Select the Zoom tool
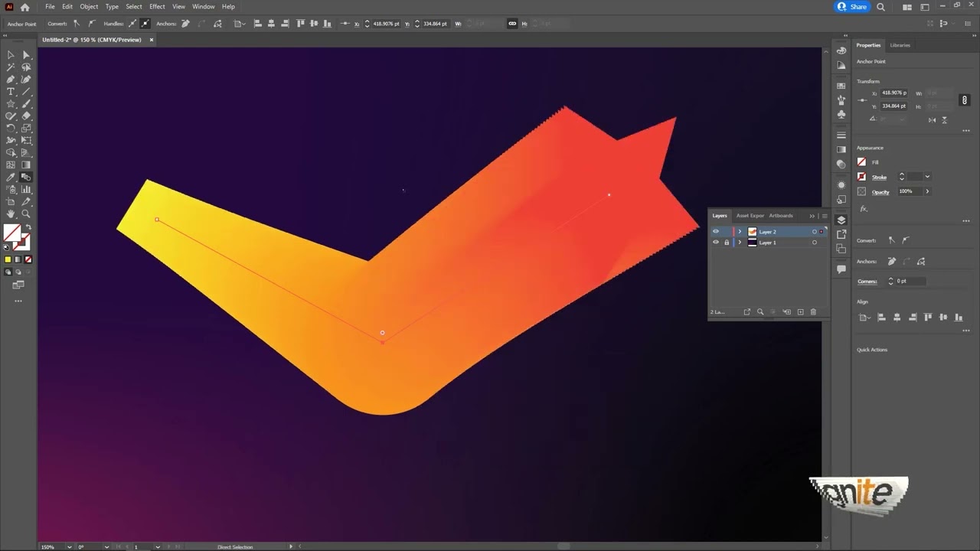The height and width of the screenshot is (551, 980). click(x=26, y=214)
